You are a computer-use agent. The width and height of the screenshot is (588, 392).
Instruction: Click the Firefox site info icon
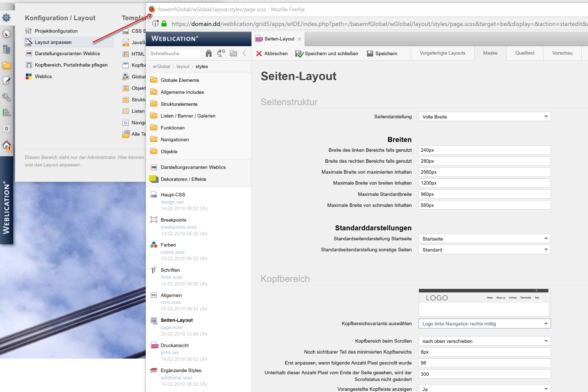pyautogui.click(x=155, y=24)
